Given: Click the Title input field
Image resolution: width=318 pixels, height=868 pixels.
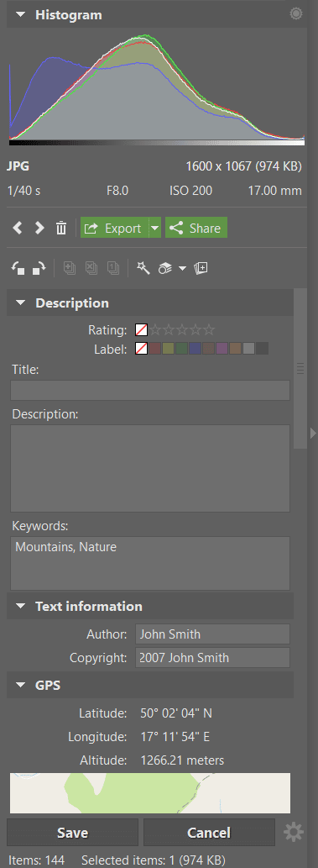Looking at the screenshot, I should click(x=150, y=390).
